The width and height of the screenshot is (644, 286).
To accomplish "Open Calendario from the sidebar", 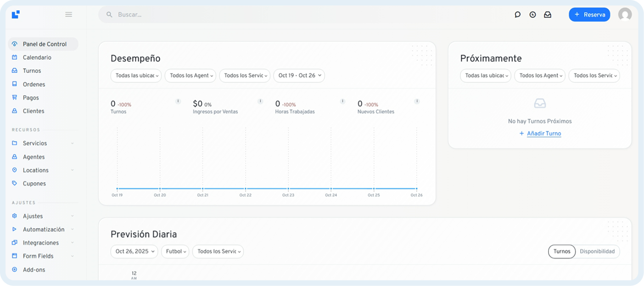I will point(37,57).
